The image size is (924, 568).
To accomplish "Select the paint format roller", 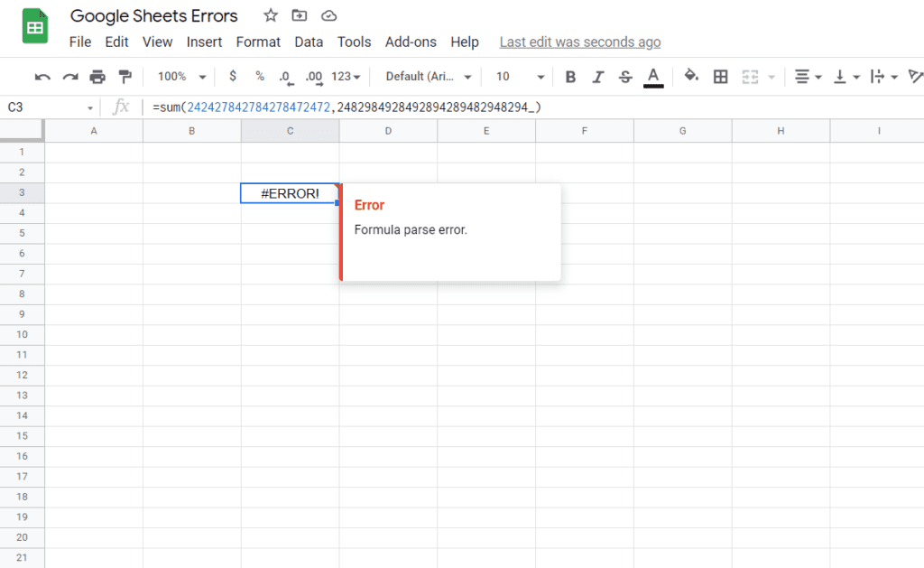I will 125,77.
